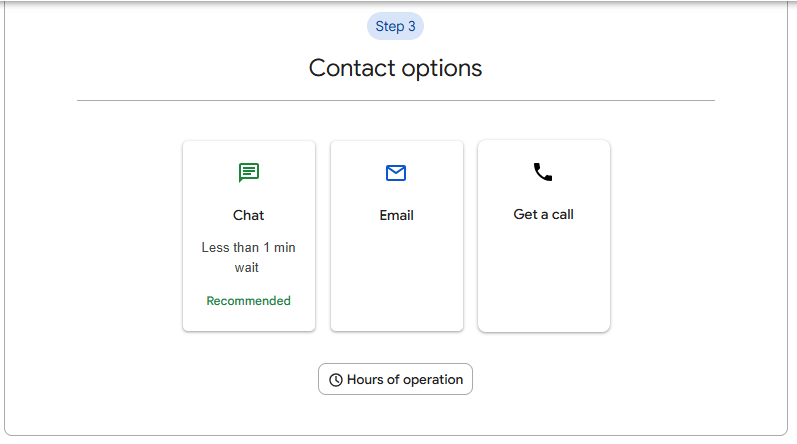Click the blue email envelope icon
The image size is (797, 444).
(x=396, y=173)
